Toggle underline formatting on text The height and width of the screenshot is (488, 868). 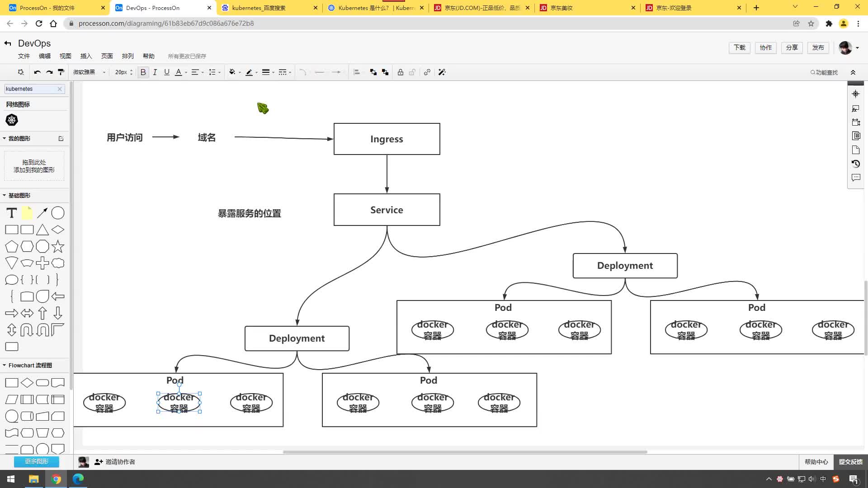click(166, 72)
